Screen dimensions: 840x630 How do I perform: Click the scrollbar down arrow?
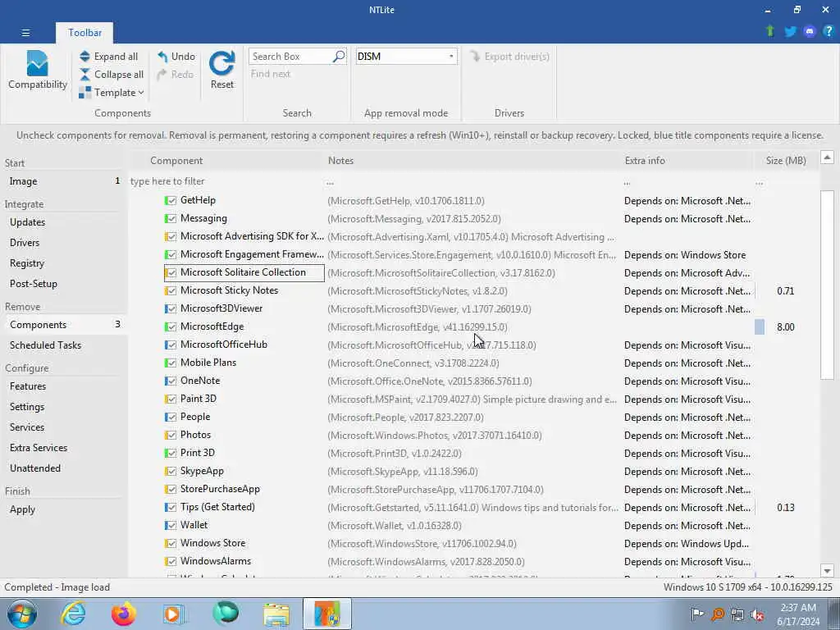pos(827,571)
